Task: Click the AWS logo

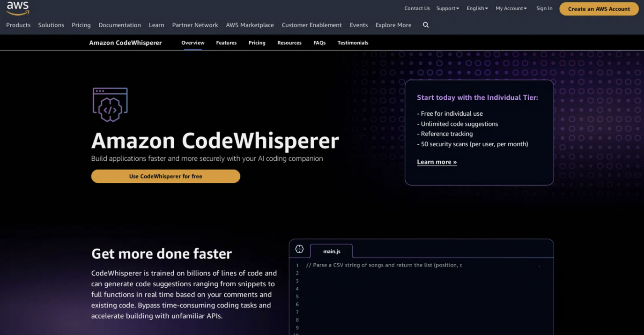Action: [x=18, y=8]
